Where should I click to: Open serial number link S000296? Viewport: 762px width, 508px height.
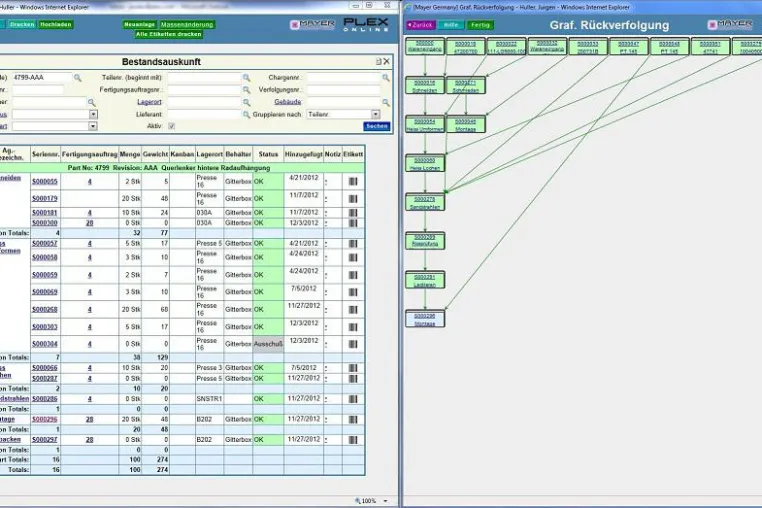(x=45, y=419)
